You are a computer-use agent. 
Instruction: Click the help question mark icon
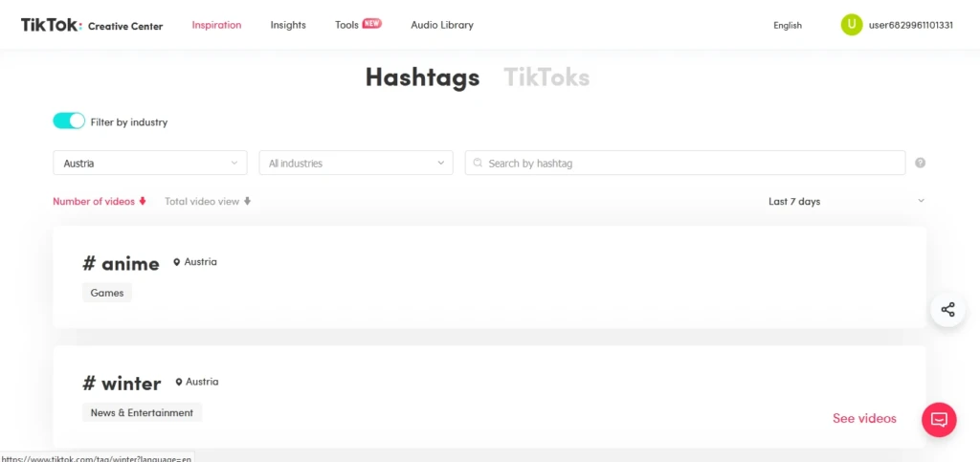pos(920,163)
